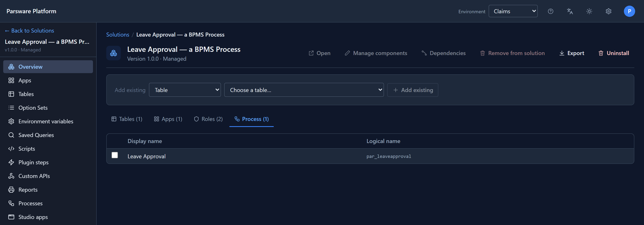This screenshot has height=225, width=644.
Task: Open settings gear in top bar
Action: coord(609,11)
